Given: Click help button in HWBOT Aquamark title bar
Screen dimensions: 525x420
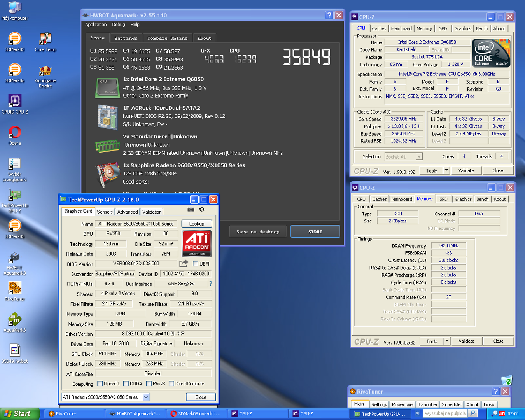Looking at the screenshot, I should pyautogui.click(x=329, y=15).
